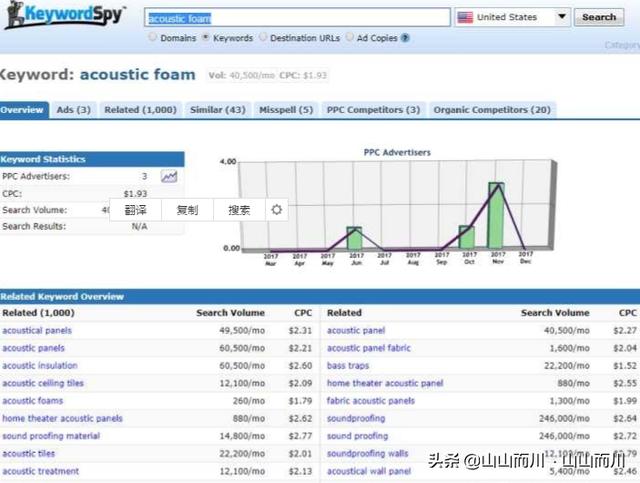Viewport: 640px width, 483px height.
Task: Click the tall November bar in chart
Action: (x=495, y=215)
